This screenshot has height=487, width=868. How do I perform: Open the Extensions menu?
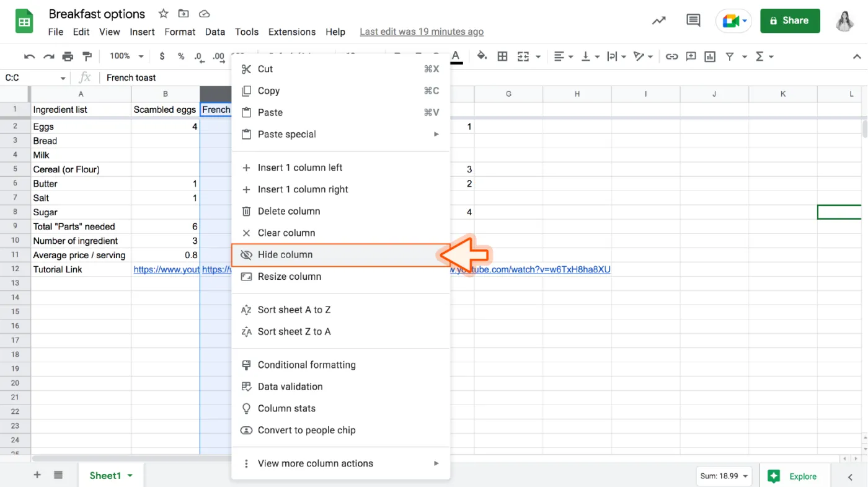click(292, 32)
